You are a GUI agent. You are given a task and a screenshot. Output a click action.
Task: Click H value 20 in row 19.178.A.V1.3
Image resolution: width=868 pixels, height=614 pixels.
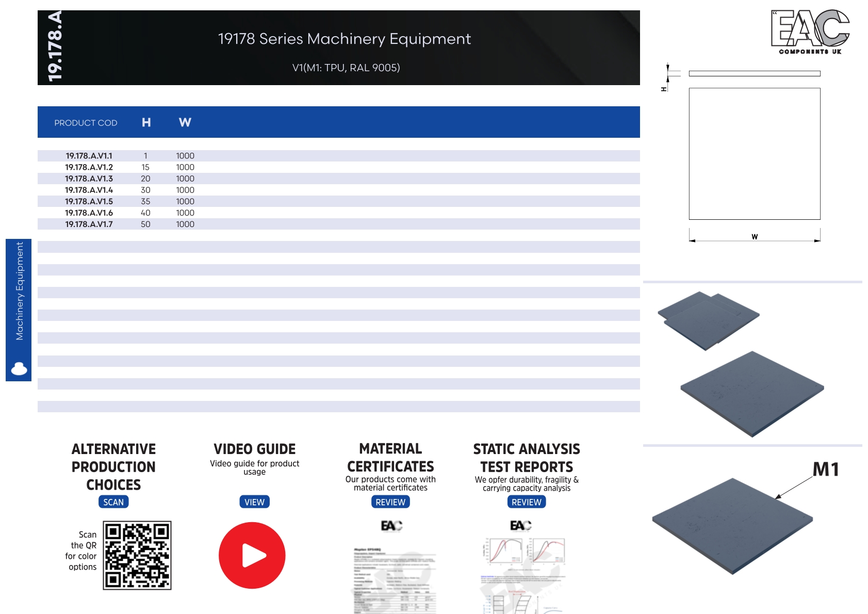tap(145, 179)
